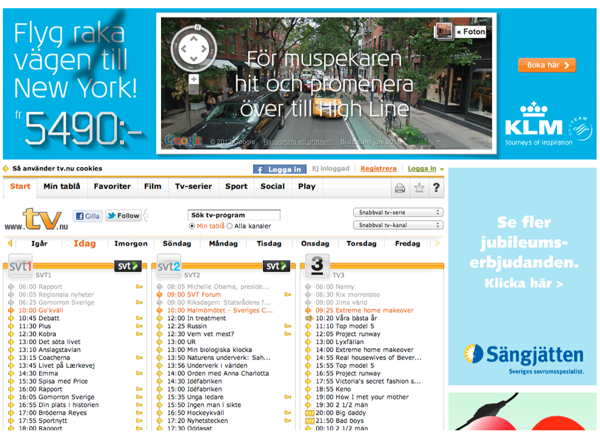The height and width of the screenshot is (435, 600).
Task: Switch to the Start tab
Action: tap(20, 187)
